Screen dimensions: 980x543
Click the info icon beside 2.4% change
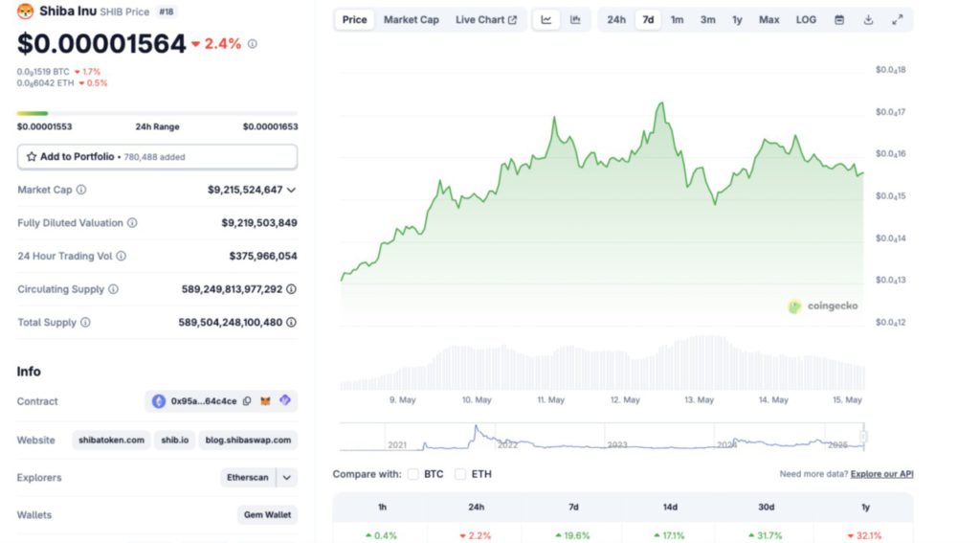[x=253, y=44]
